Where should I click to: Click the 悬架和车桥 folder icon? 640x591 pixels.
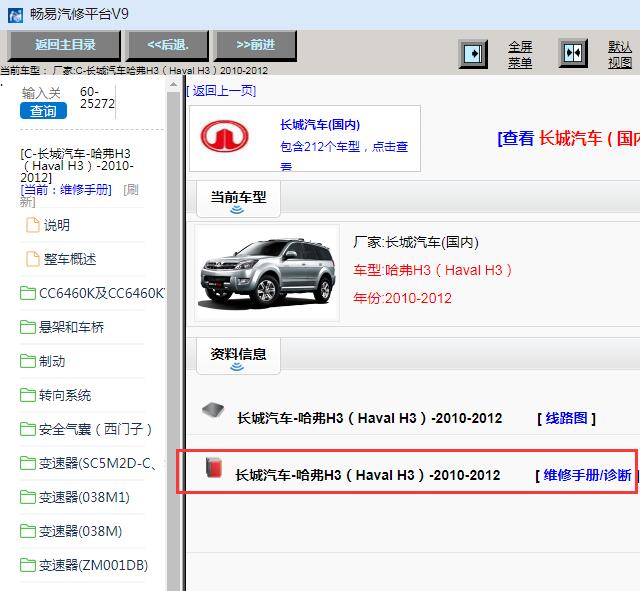(x=28, y=327)
